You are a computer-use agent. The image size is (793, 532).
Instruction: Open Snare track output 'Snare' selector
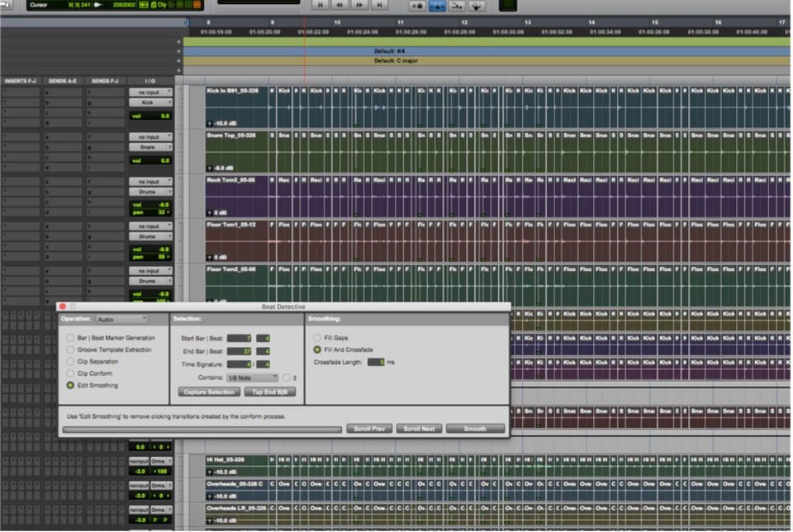pyautogui.click(x=150, y=147)
